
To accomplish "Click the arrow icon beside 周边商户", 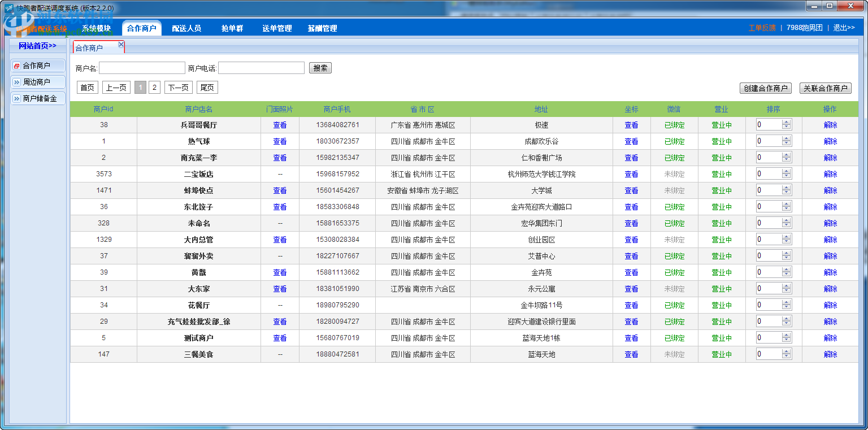I will [16, 82].
